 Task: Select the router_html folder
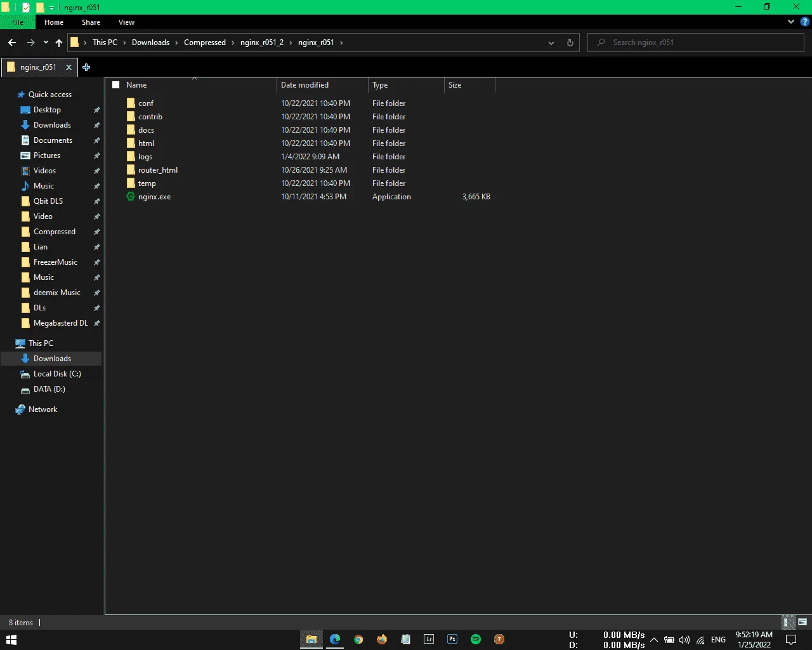pos(158,170)
